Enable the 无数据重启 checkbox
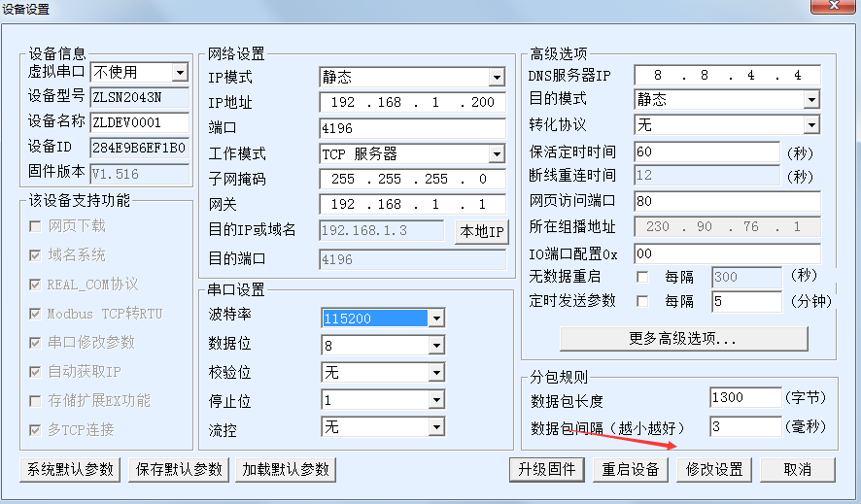861x504 pixels. 642,277
